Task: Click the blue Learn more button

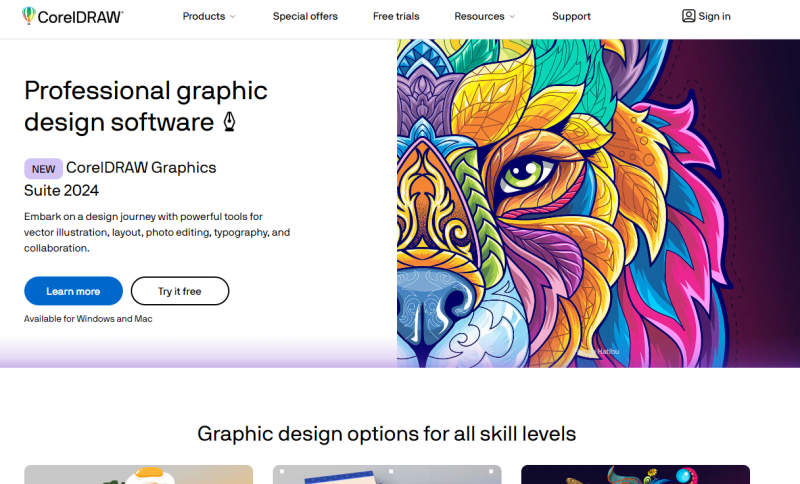Action: coord(73,291)
